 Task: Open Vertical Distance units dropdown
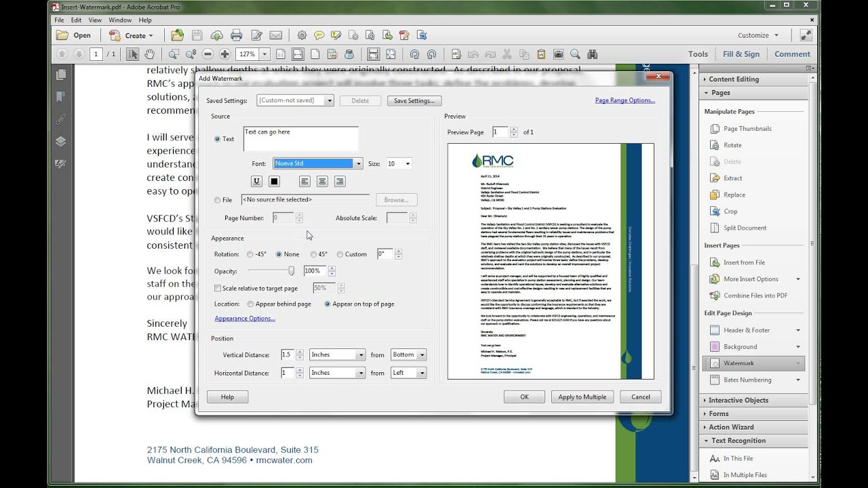tap(337, 354)
